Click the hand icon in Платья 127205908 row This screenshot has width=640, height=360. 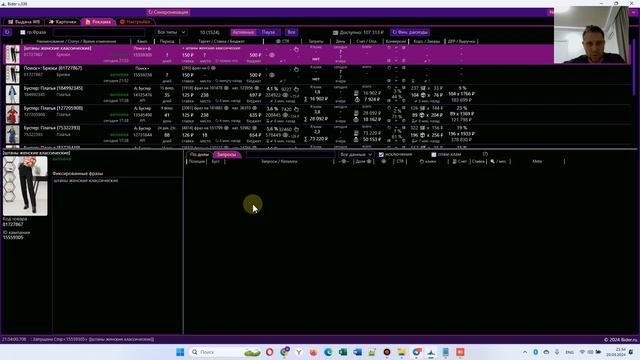coord(296,109)
